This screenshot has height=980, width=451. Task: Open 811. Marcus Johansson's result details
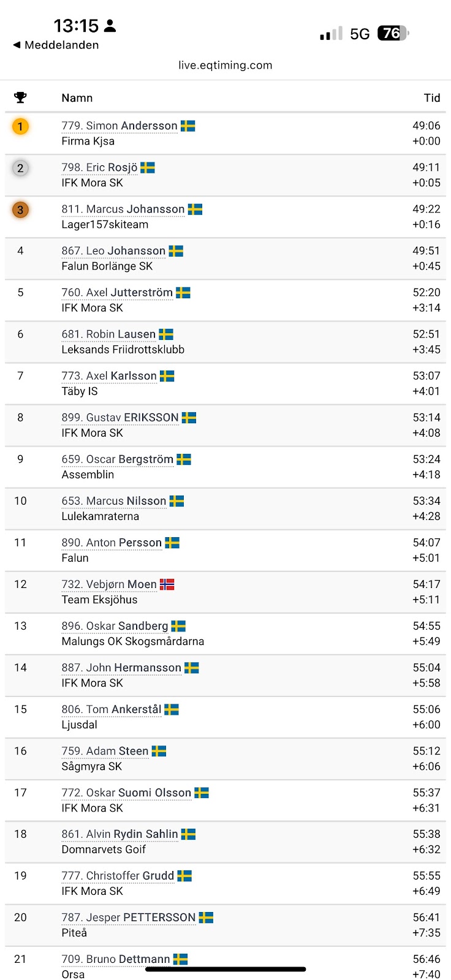123,209
